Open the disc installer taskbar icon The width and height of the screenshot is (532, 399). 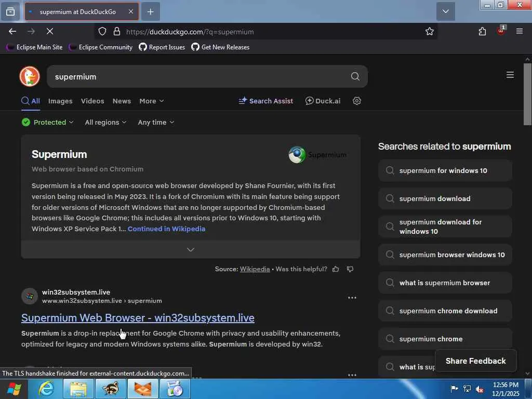pos(175,389)
